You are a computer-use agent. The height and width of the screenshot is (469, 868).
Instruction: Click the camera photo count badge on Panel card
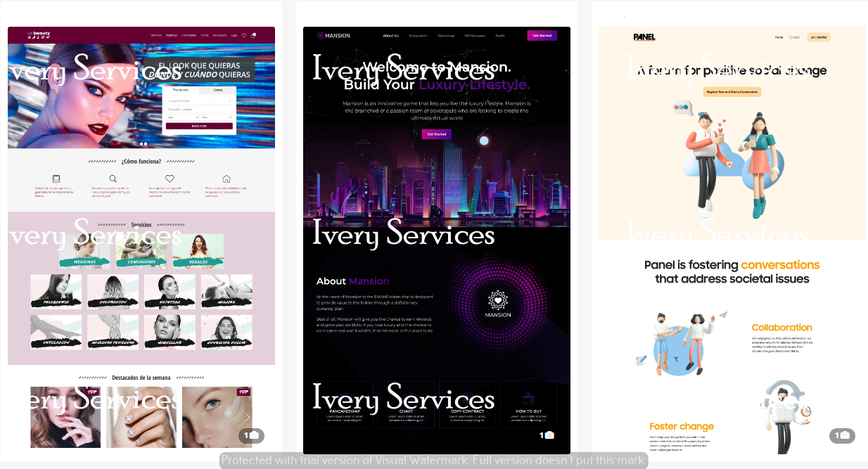point(842,435)
